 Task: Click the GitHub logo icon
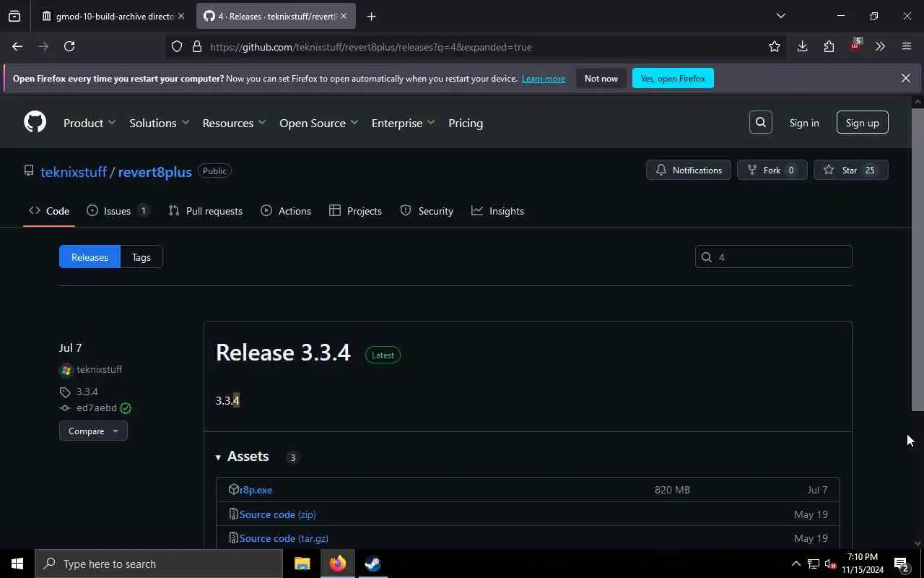(x=35, y=122)
